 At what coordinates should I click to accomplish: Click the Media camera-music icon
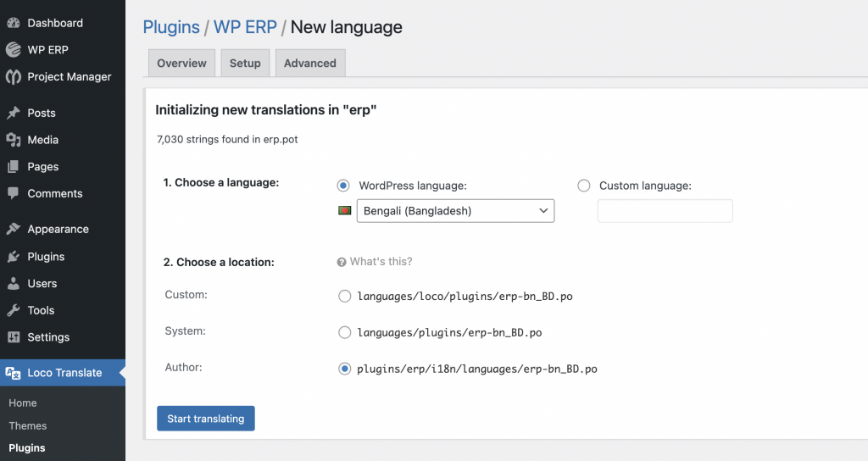14,140
